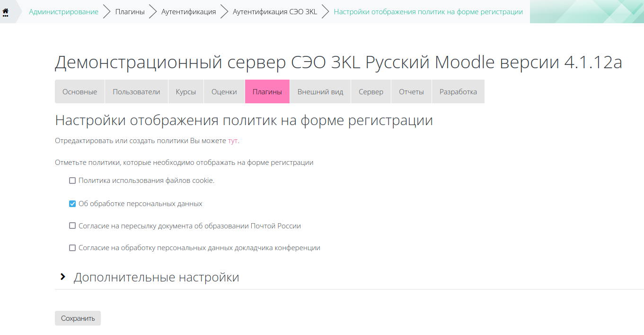Open the Отчеты tab
This screenshot has height=335, width=644.
coord(411,92)
